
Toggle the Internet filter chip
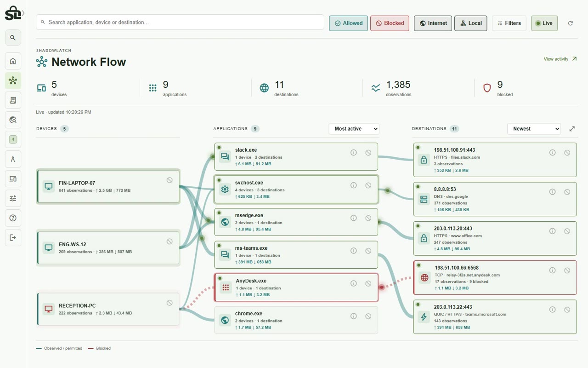[x=433, y=23]
